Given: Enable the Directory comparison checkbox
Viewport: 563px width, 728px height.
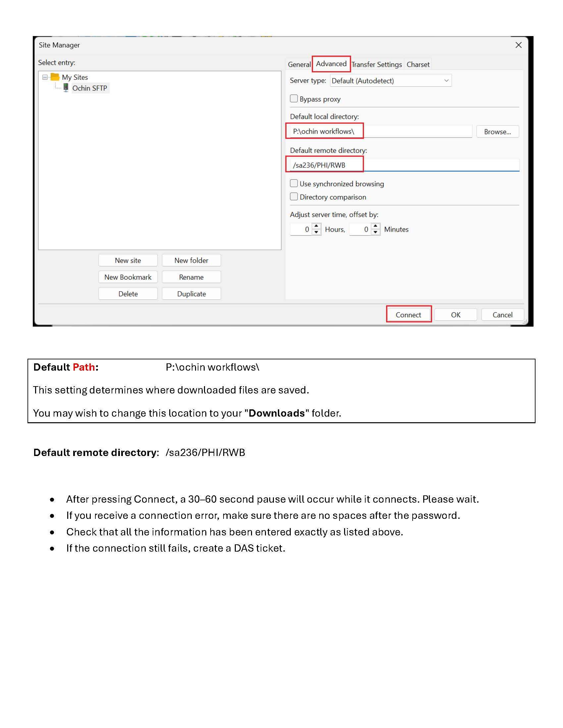Looking at the screenshot, I should tap(294, 197).
